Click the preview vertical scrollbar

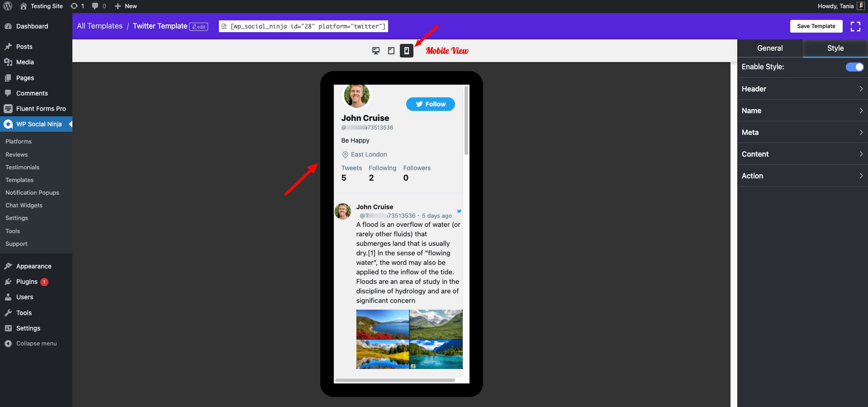tap(466, 121)
